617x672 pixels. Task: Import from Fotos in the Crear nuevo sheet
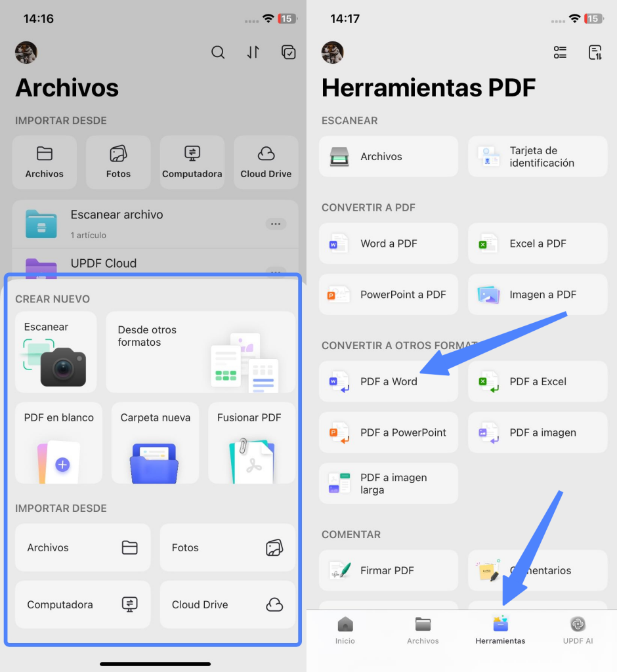[228, 547]
